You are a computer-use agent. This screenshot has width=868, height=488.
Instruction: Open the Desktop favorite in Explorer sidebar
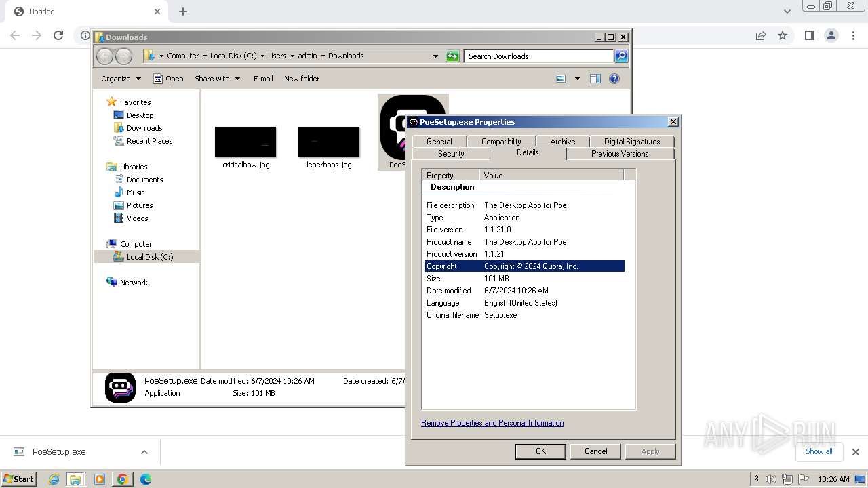click(x=140, y=115)
